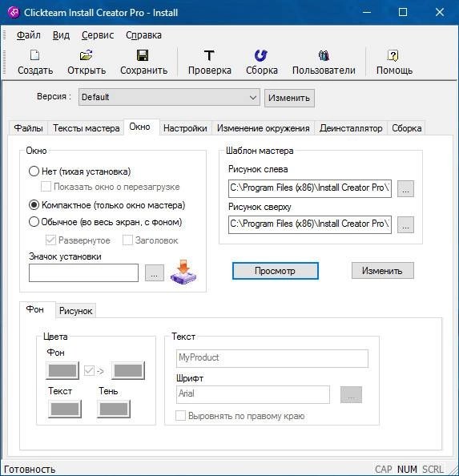Switch to the Файлы tab
This screenshot has height=476, width=459.
coord(29,128)
